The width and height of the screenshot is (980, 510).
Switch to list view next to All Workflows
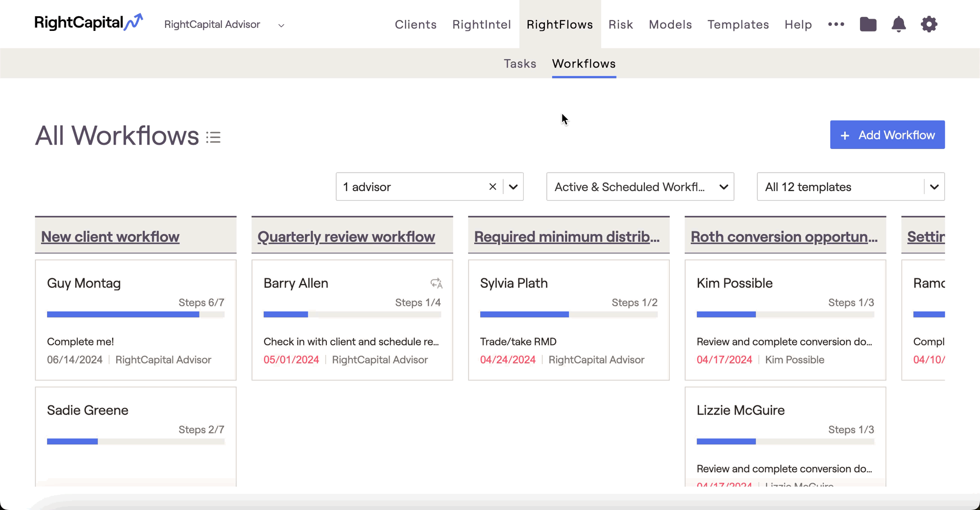click(213, 137)
